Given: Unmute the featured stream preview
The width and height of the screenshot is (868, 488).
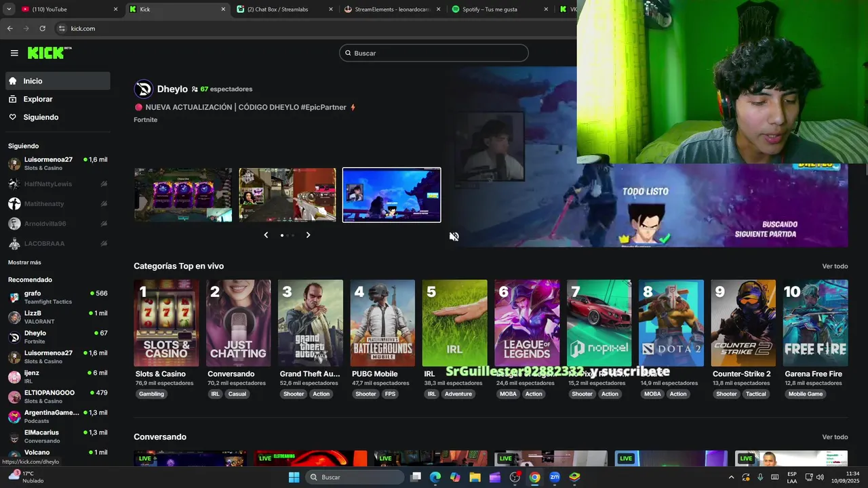Looking at the screenshot, I should click(454, 237).
